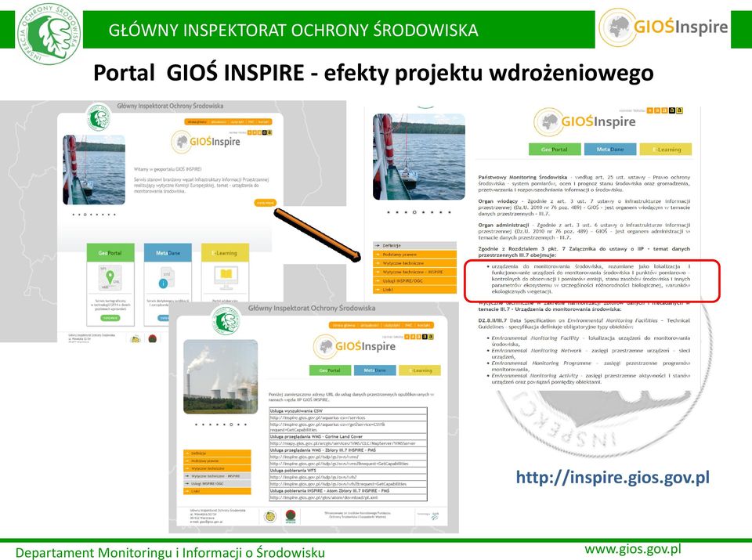
Task: Click the yellow E-Learning button on definitions page
Action: 666,149
